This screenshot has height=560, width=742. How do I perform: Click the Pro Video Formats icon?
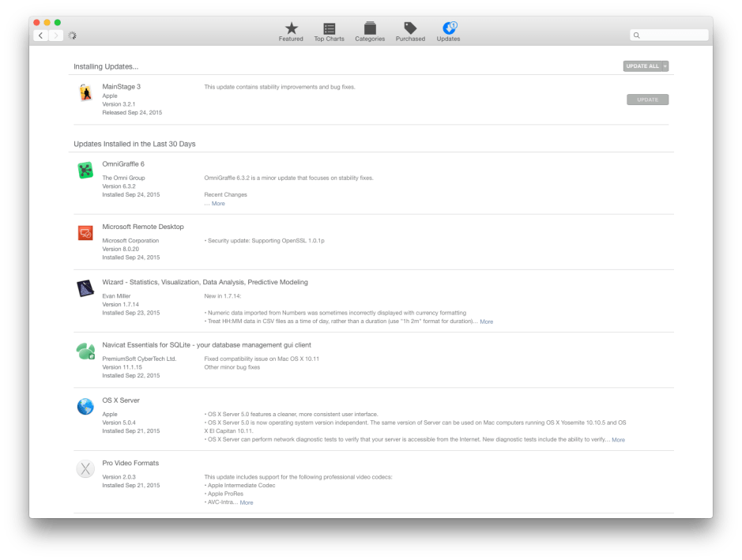click(85, 468)
